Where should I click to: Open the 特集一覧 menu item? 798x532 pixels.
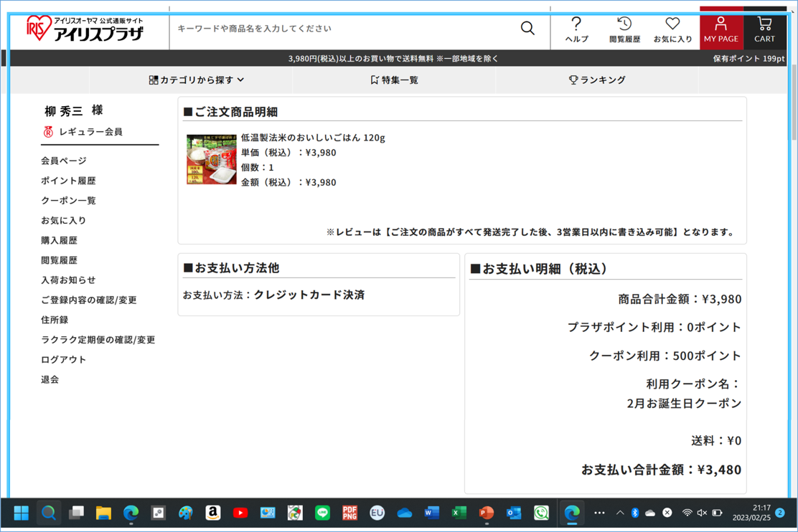pyautogui.click(x=394, y=80)
